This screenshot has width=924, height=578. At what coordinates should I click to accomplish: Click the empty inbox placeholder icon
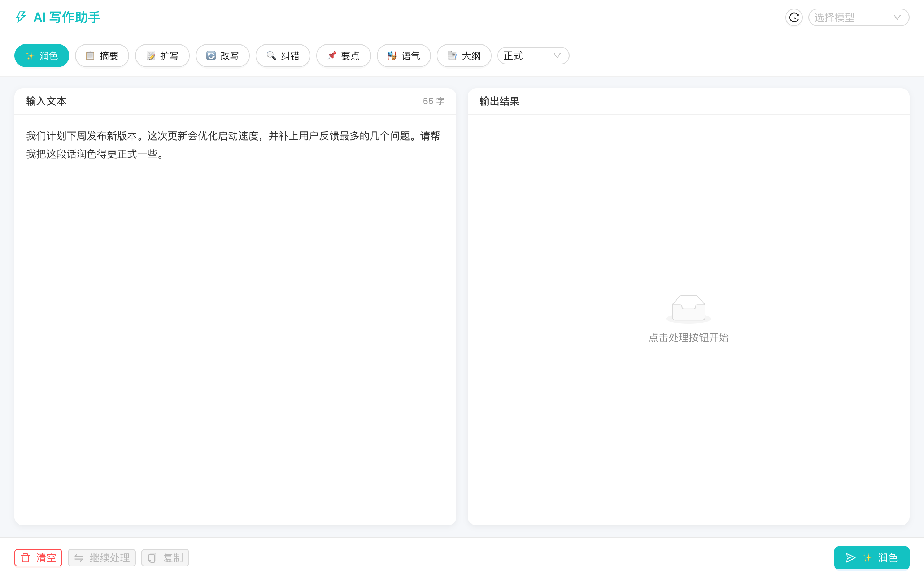click(688, 309)
